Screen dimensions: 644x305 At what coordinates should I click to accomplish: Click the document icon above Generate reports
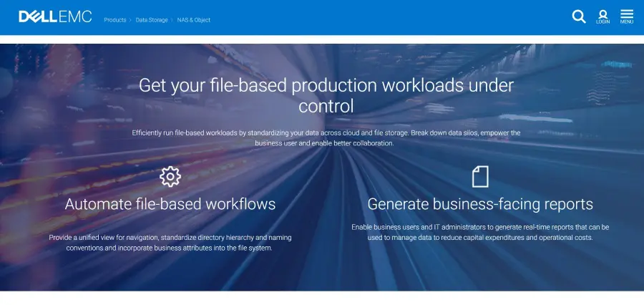click(x=480, y=176)
